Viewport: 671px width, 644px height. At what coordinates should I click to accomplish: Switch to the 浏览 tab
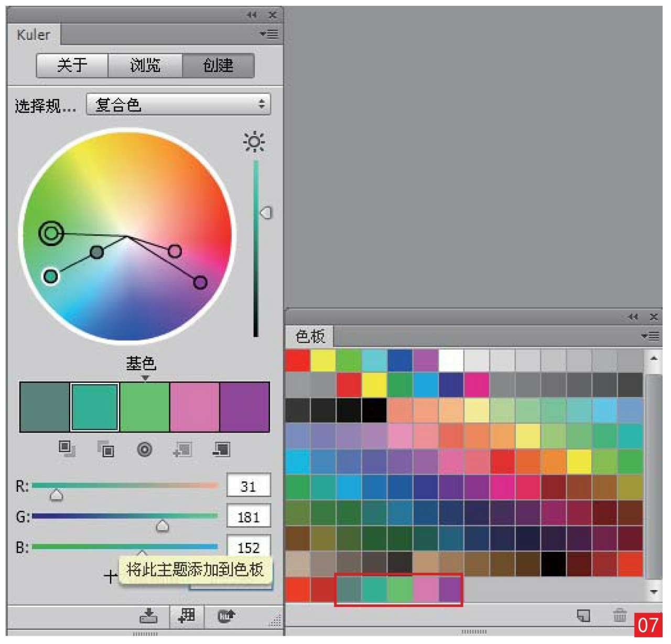pos(145,66)
